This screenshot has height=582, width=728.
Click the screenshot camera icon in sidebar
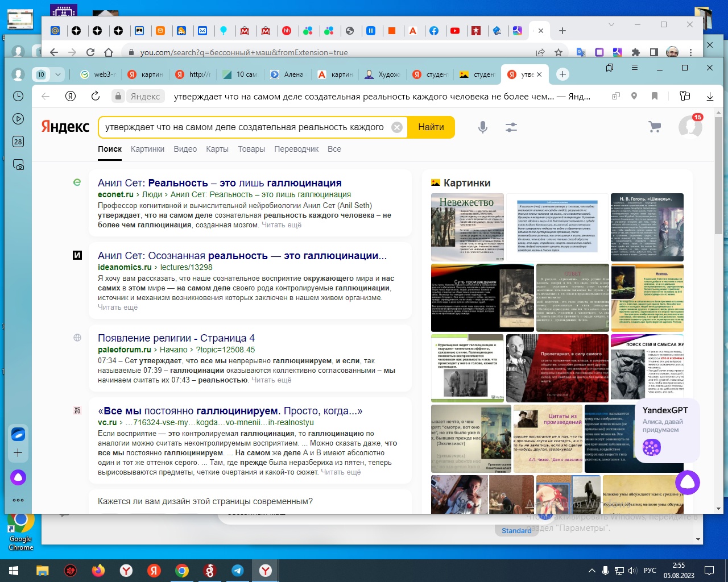point(18,165)
